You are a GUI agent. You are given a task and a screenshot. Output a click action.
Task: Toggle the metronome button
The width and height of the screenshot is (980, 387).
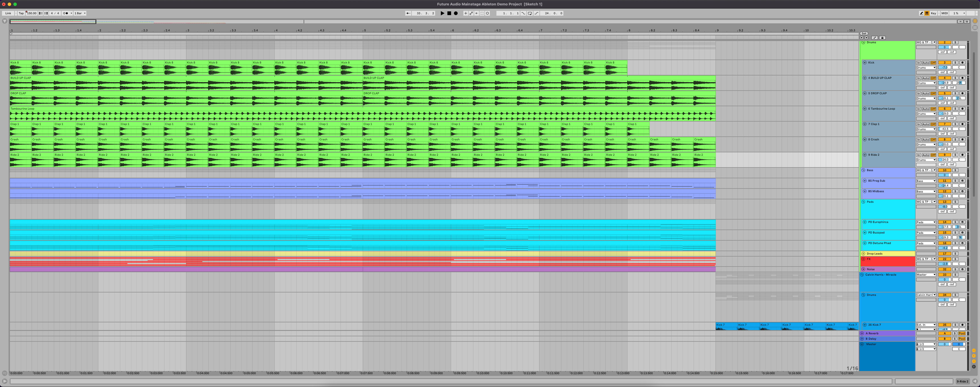point(66,13)
